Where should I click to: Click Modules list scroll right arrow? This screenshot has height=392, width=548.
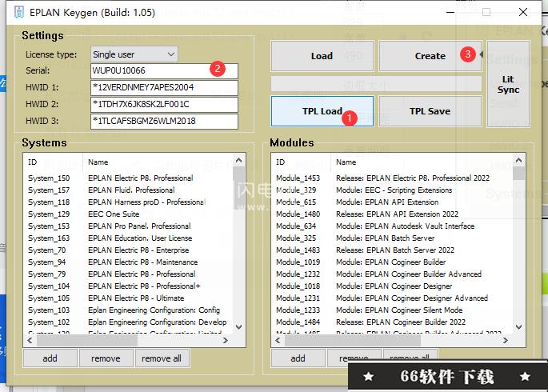click(506, 340)
